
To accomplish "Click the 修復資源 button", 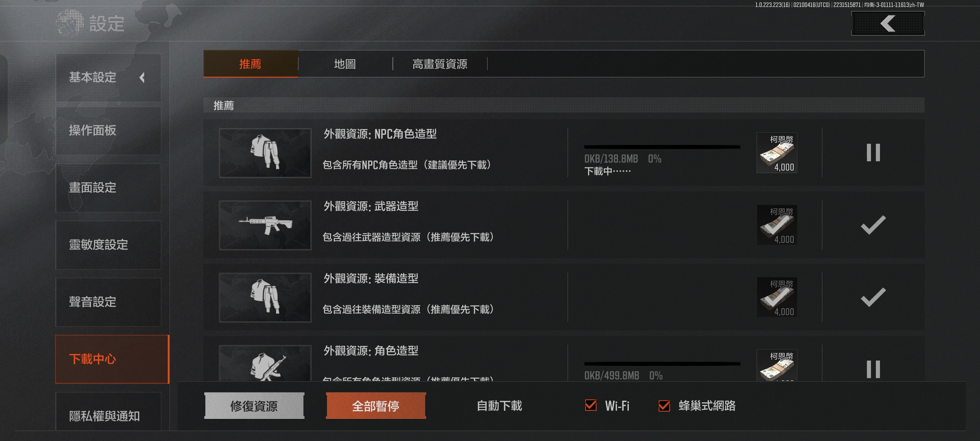I will (254, 405).
